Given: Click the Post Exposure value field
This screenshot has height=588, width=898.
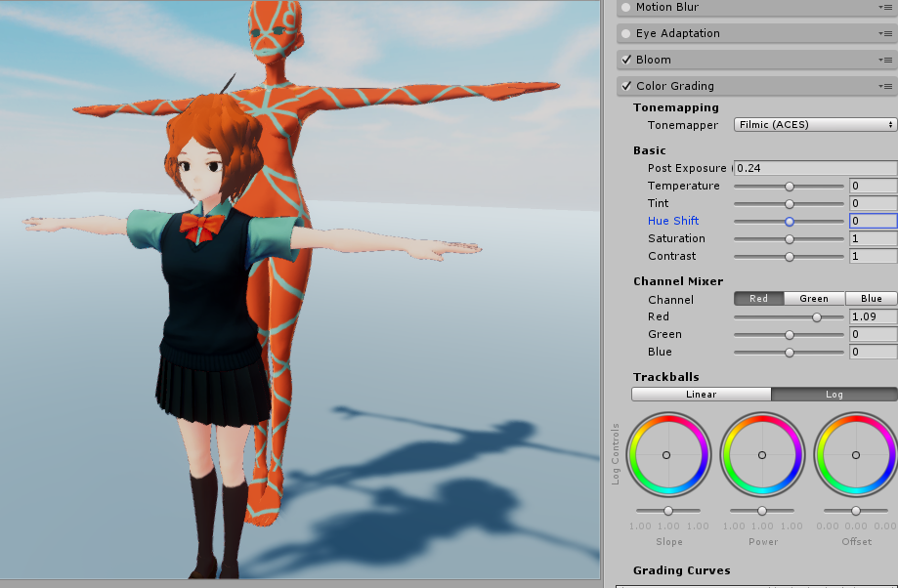Looking at the screenshot, I should pos(816,168).
